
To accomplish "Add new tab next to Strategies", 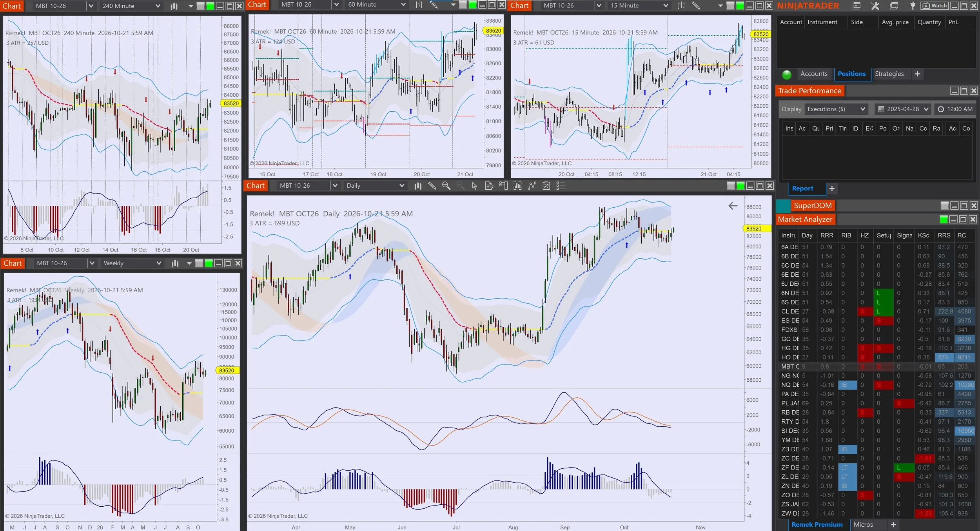I will pyautogui.click(x=917, y=74).
